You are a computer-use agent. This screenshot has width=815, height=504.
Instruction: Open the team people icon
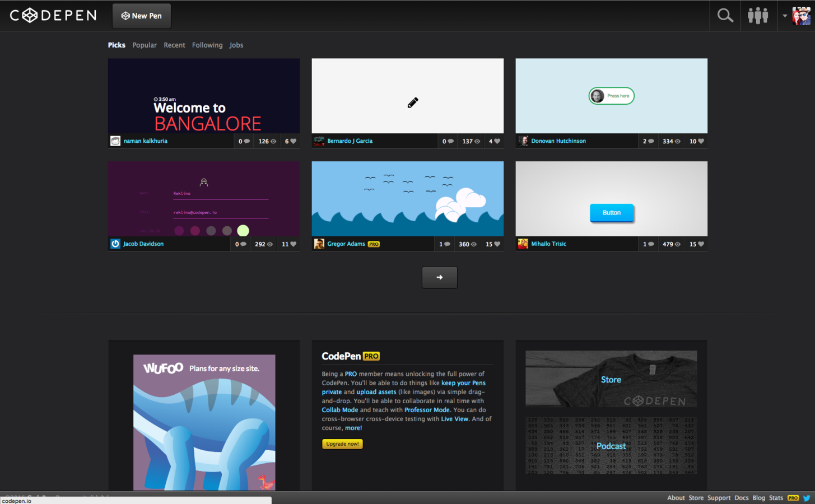pos(758,16)
